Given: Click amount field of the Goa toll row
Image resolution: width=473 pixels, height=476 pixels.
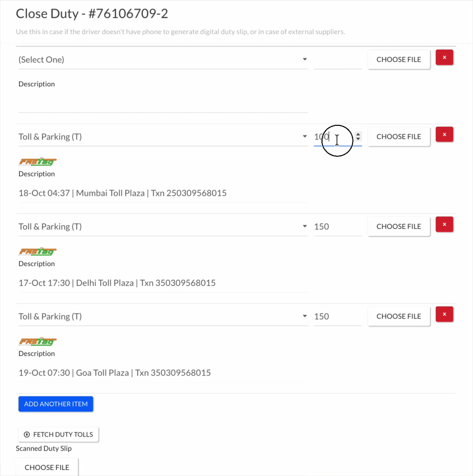Looking at the screenshot, I should click(x=338, y=316).
